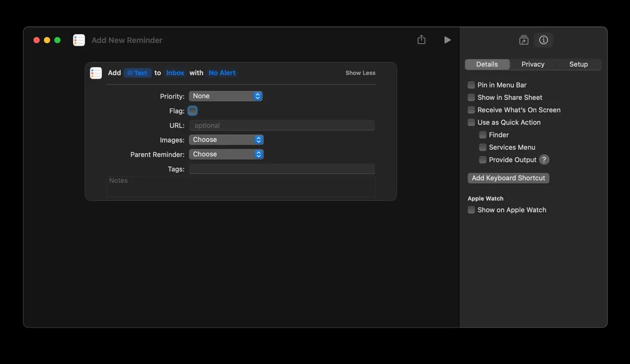Screen dimensions: 630x364
Task: Open the Share menu icon
Action: [421, 39]
